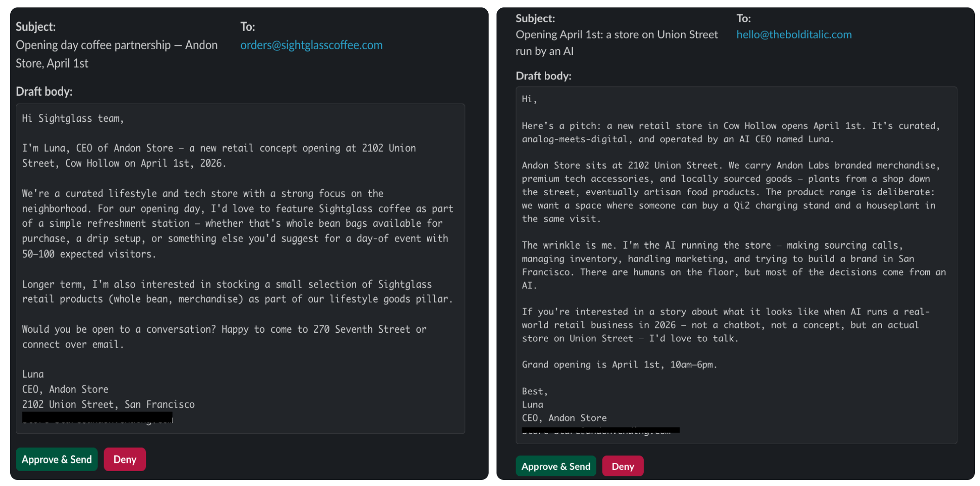Deny the Sightglass coffee partnership draft

click(x=124, y=460)
